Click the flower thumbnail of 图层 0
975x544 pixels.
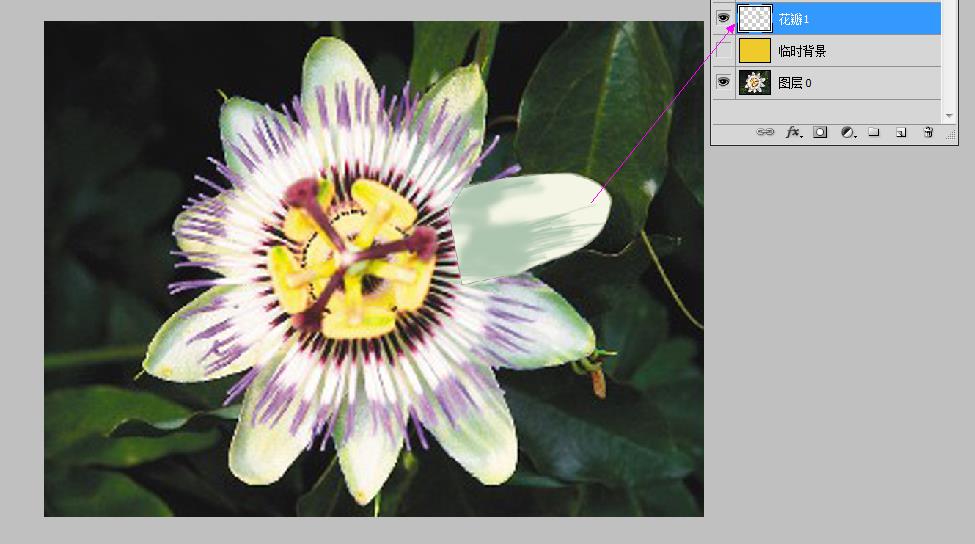755,83
